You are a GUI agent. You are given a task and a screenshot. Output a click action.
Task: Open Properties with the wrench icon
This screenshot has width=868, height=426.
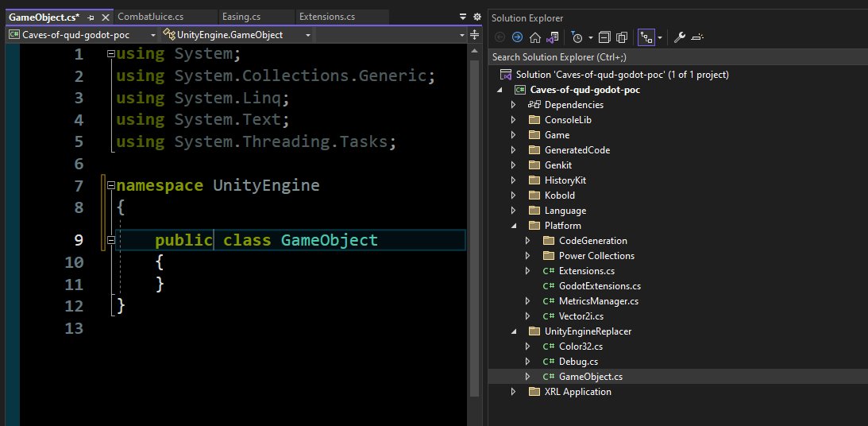point(679,37)
